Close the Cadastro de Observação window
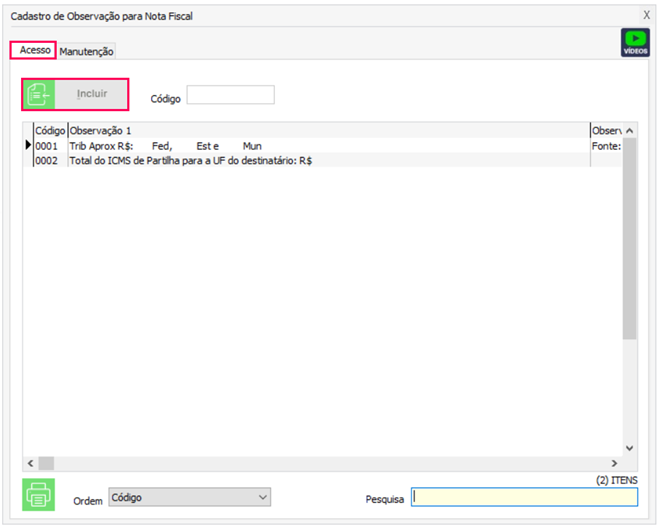The height and width of the screenshot is (529, 660). [646, 15]
